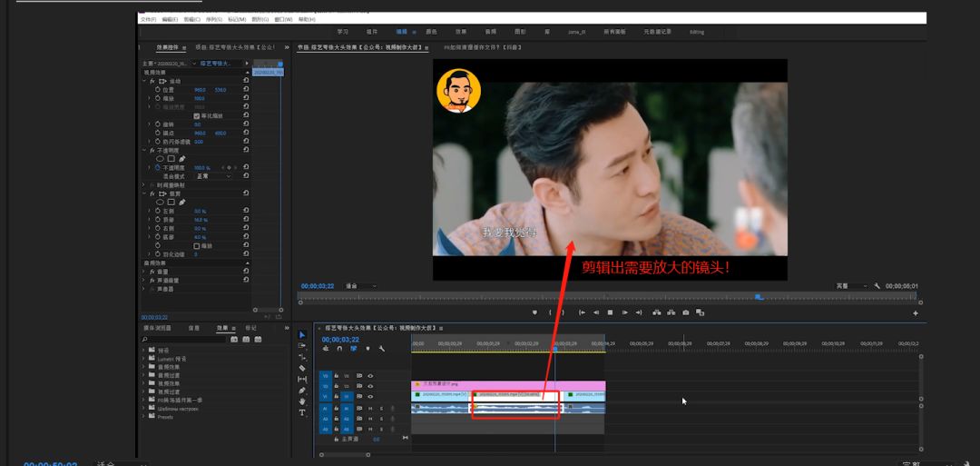
Task: Click the comparison view icon in monitor
Action: (x=700, y=312)
